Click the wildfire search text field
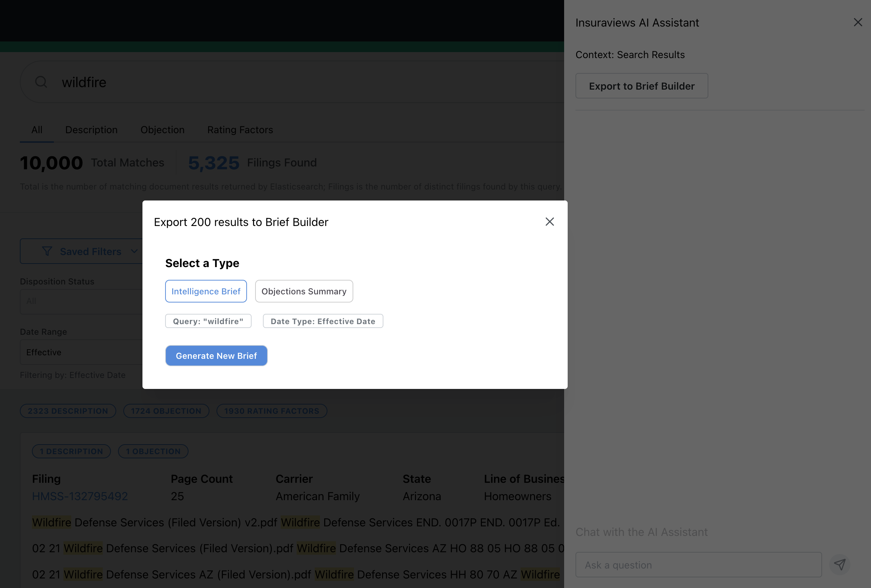The image size is (871, 588). coord(300,82)
